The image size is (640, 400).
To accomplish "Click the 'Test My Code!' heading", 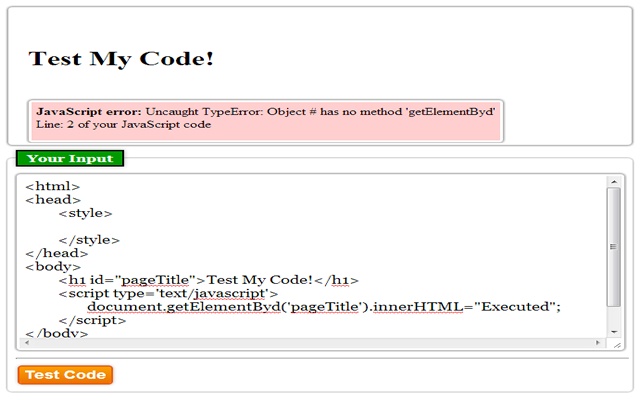I will tap(121, 59).
